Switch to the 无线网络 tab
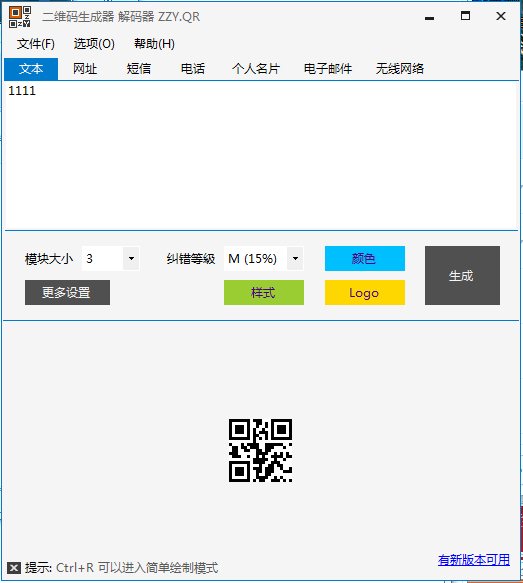 400,69
